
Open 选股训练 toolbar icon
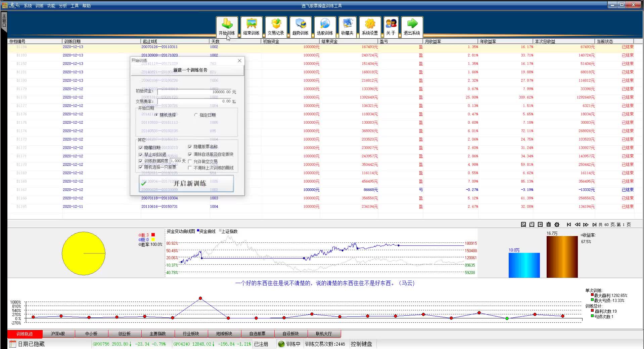325,27
